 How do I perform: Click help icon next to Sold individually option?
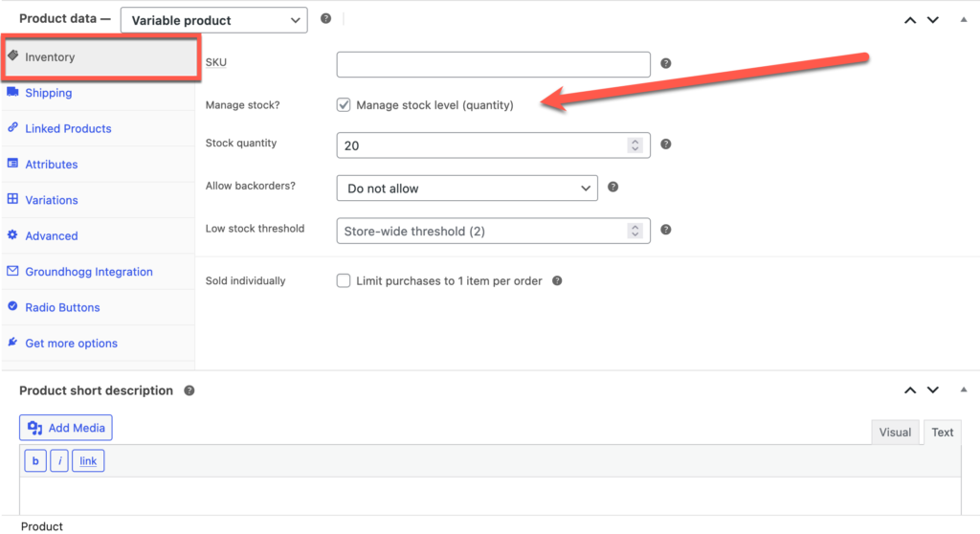click(x=557, y=281)
